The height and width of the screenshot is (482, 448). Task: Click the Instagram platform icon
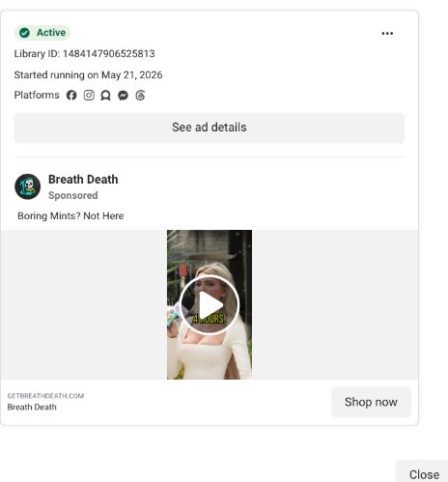coord(89,96)
